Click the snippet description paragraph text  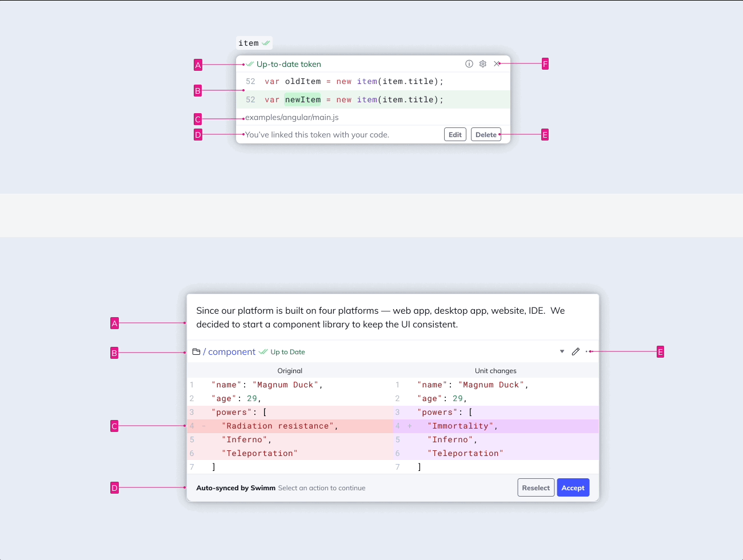pyautogui.click(x=380, y=317)
